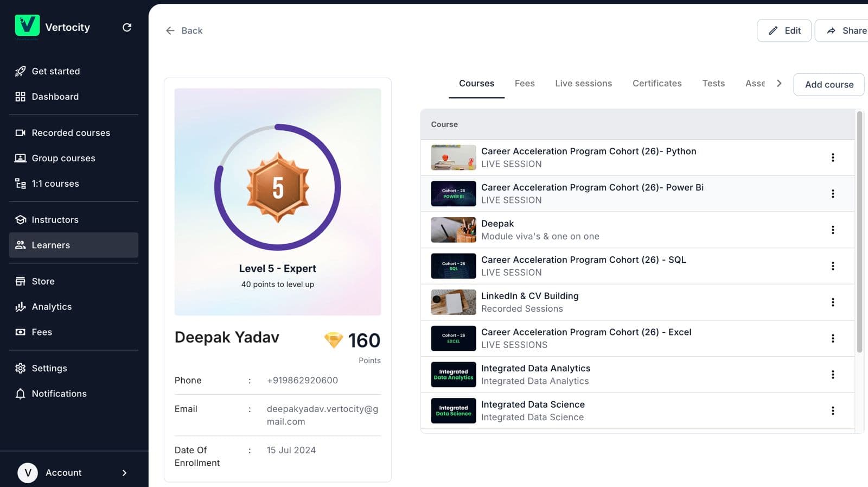Click the Level 5 badge emblem

278,187
